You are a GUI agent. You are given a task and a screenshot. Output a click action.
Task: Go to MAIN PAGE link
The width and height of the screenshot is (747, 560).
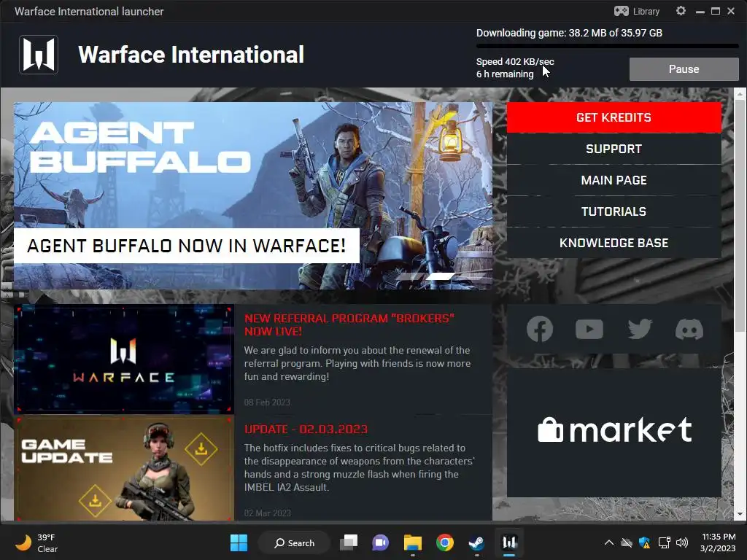point(614,180)
